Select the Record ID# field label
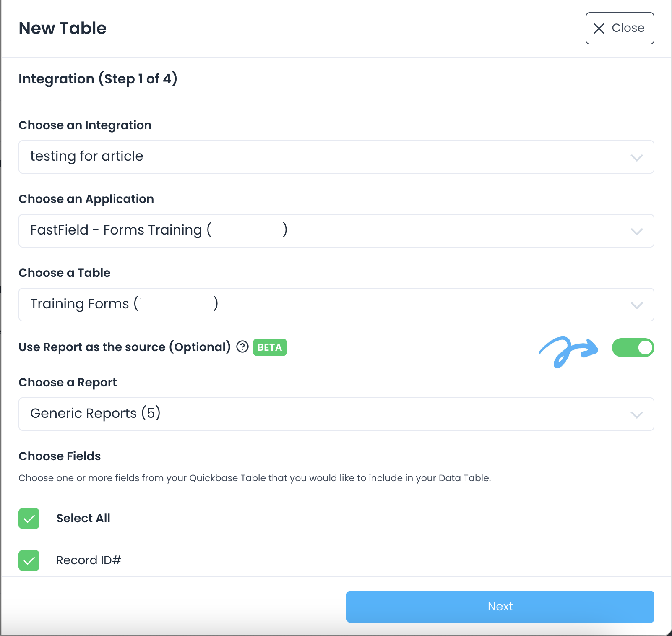The width and height of the screenshot is (672, 636). 89,560
